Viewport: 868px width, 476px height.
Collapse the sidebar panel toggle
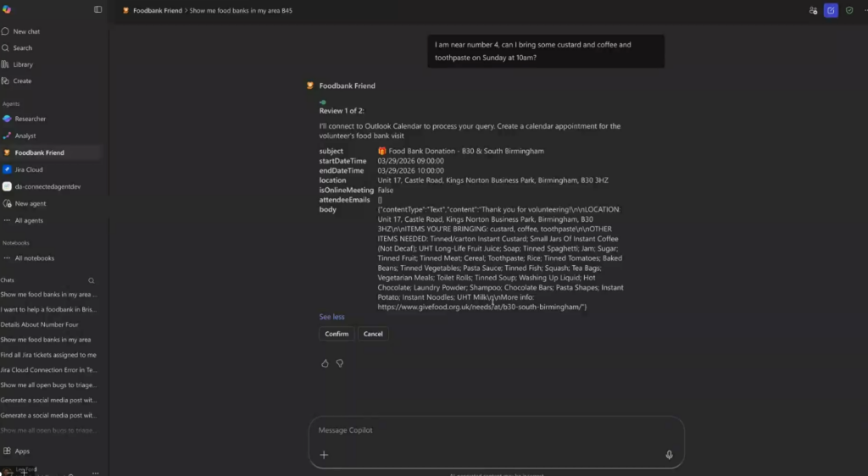point(97,9)
